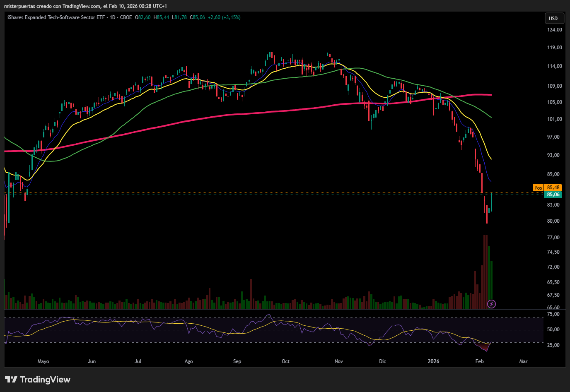The image size is (570, 392).
Task: Click the Oct label on time axis
Action: (x=285, y=361)
